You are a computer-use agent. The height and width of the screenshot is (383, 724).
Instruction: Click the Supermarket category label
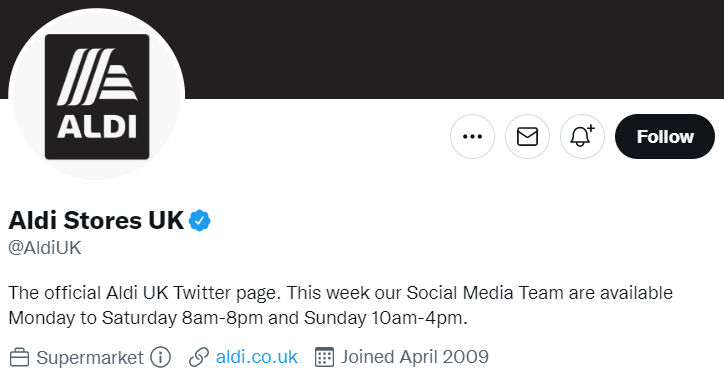coord(90,358)
